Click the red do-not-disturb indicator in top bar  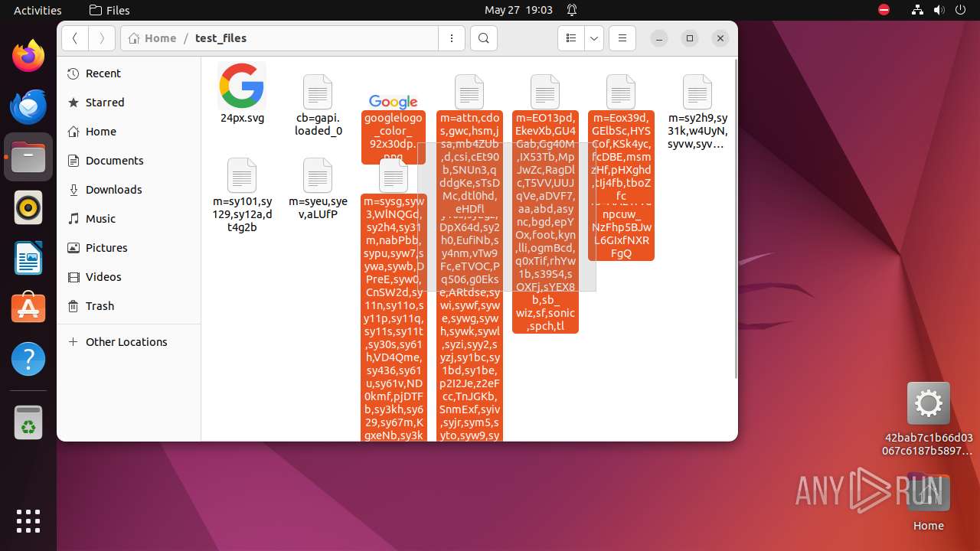point(884,10)
